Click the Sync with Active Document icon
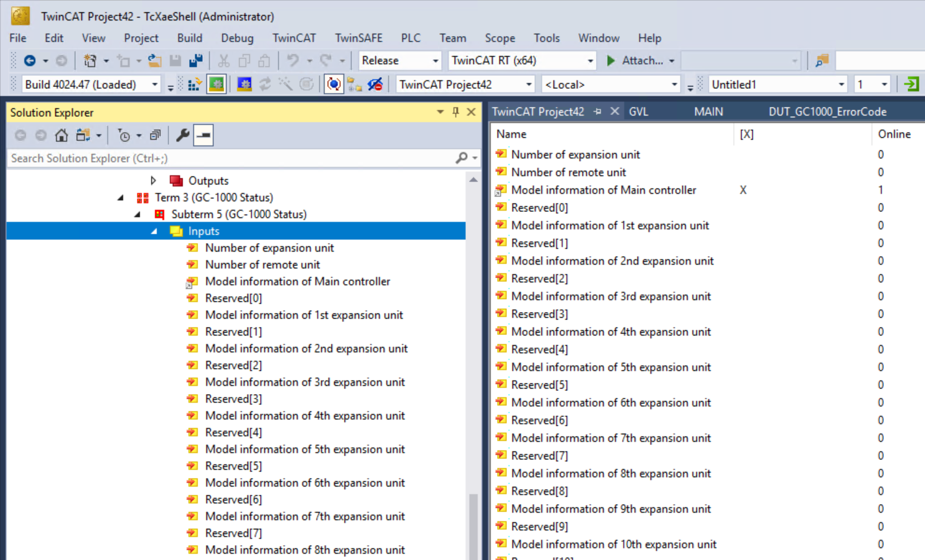This screenshot has width=925, height=560. [x=83, y=135]
